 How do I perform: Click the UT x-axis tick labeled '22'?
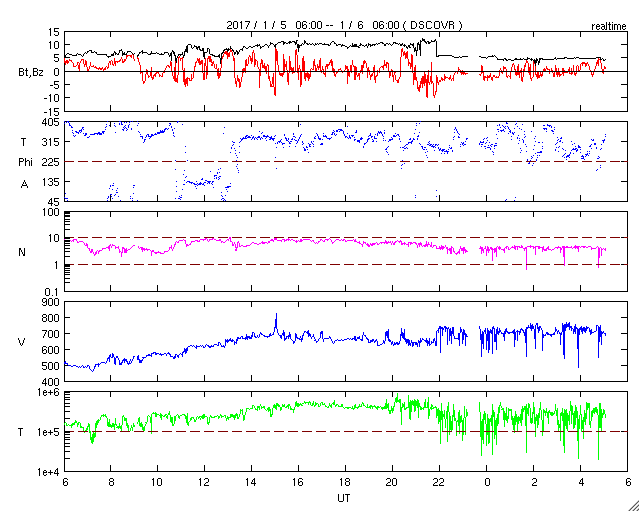pos(439,481)
